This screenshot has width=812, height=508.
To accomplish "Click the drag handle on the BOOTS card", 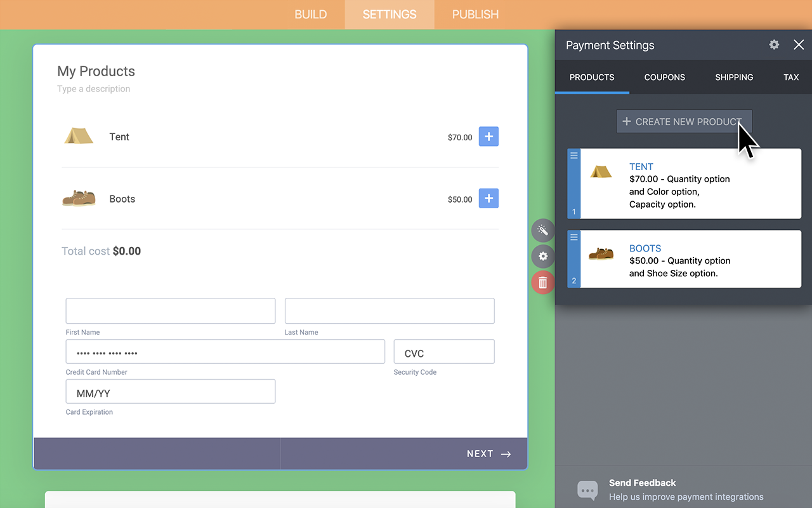I will [x=573, y=237].
